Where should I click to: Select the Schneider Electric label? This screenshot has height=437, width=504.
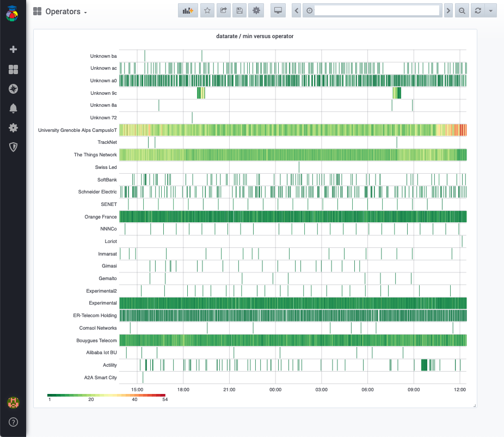tap(97, 192)
